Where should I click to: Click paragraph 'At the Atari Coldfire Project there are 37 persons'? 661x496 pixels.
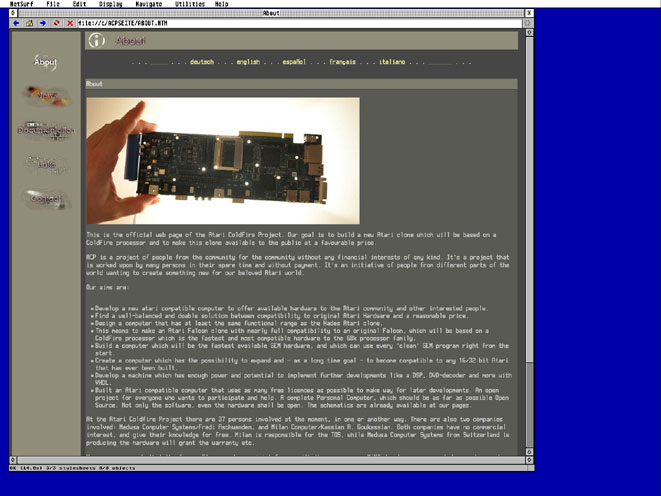click(x=298, y=431)
